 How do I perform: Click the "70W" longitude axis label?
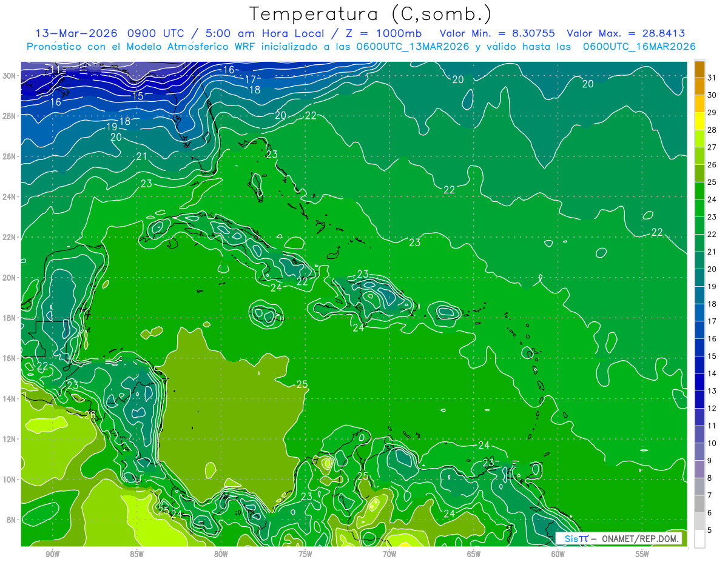coord(389,554)
